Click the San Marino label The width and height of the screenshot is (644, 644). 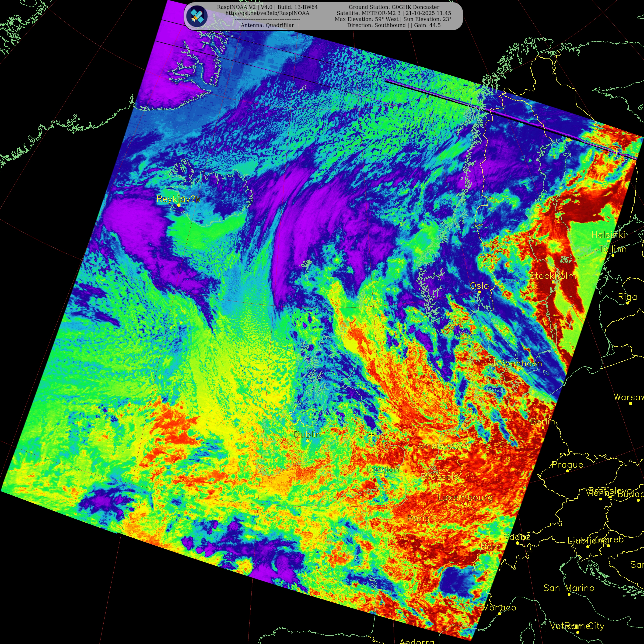[569, 588]
